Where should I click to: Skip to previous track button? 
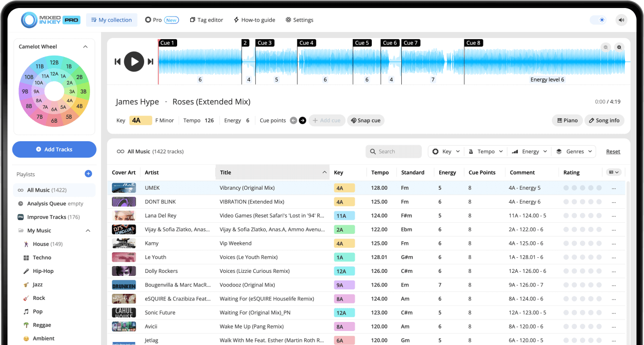118,62
